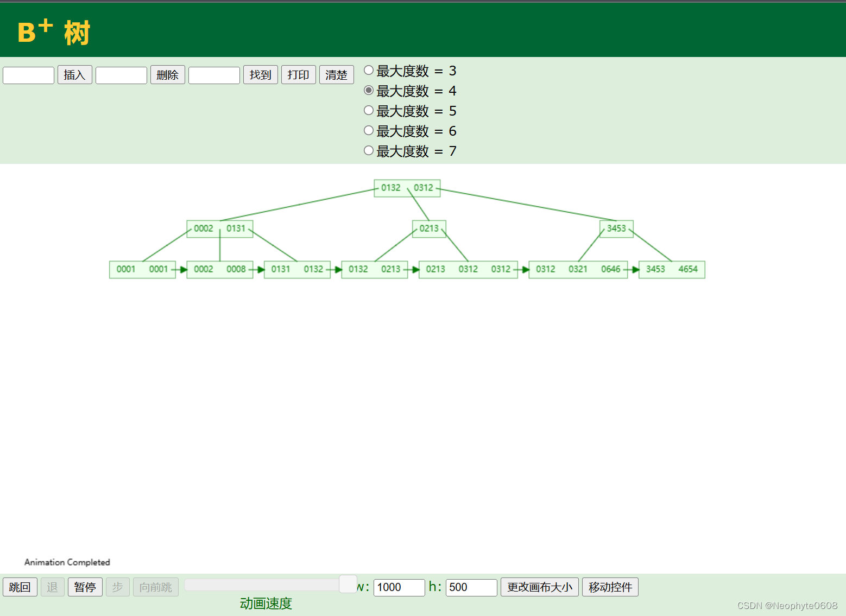The width and height of the screenshot is (846, 616).
Task: Click the disabled 退 step-back button
Action: pos(52,587)
